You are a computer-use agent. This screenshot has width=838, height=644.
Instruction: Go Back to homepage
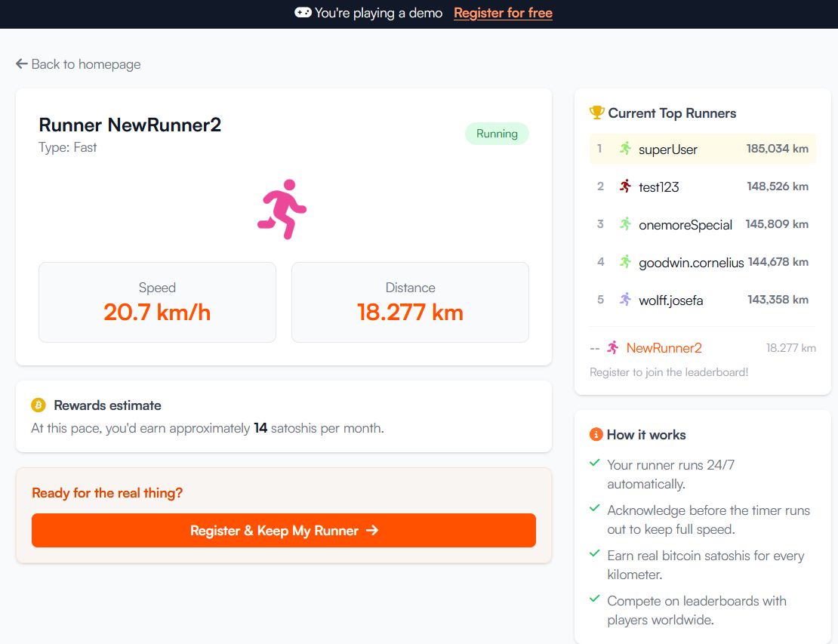[79, 64]
